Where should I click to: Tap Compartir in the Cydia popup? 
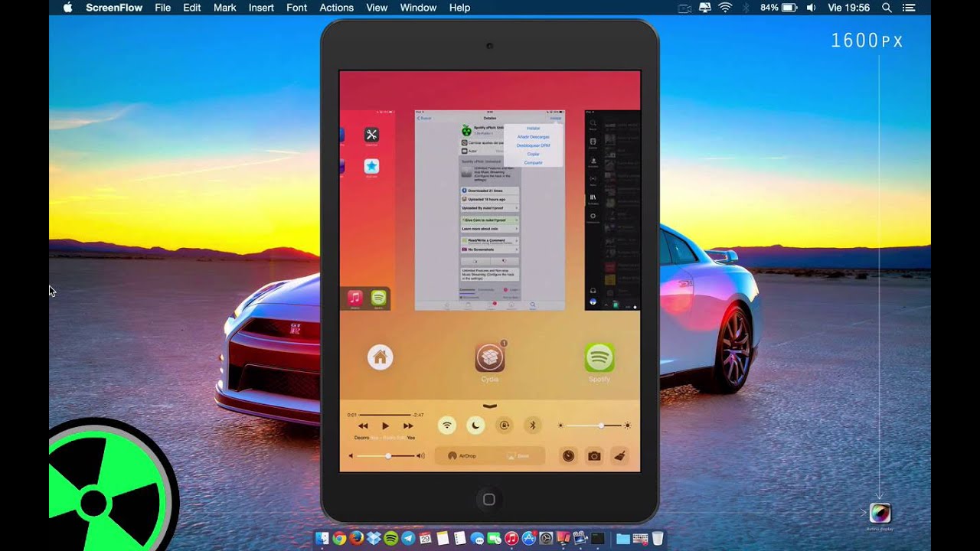click(x=533, y=162)
